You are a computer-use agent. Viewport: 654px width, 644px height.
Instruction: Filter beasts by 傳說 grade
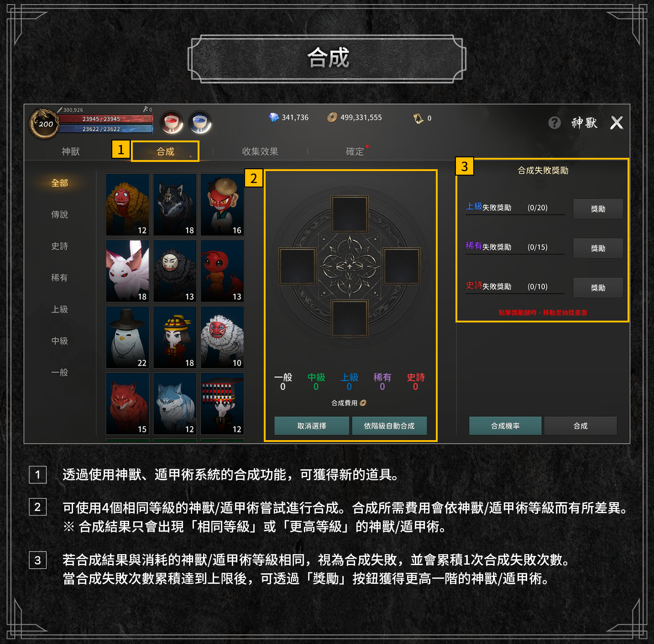tap(60, 214)
